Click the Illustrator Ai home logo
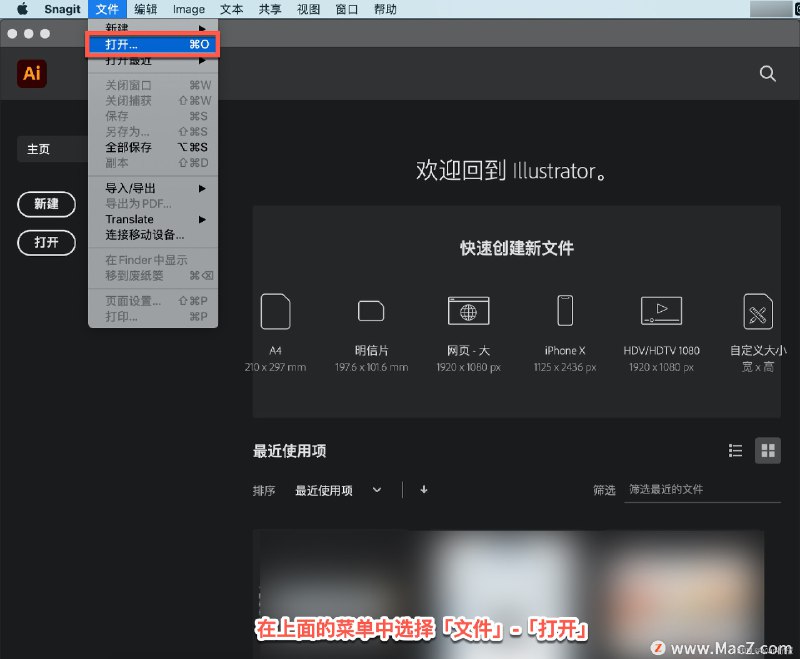Viewport: 800px width, 659px height. (x=32, y=73)
